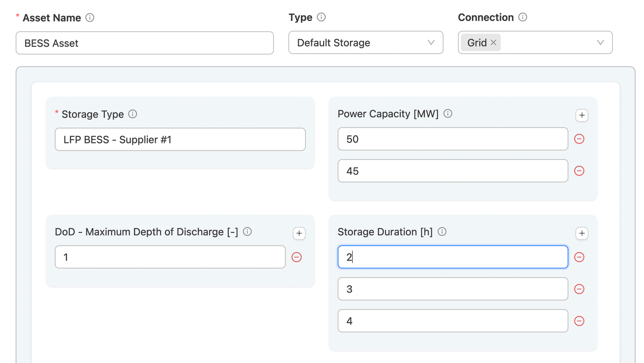Expand the Connection dropdown arrow
Image resolution: width=644 pixels, height=363 pixels.
(600, 43)
